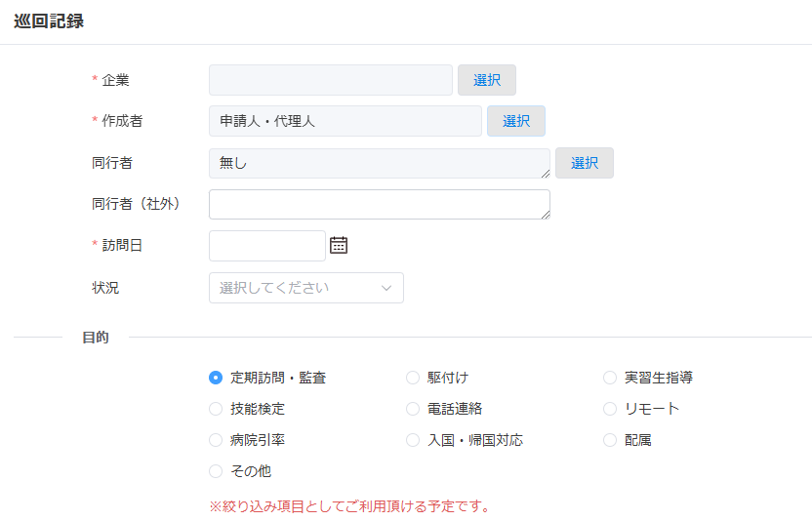Viewport: 812px width, 521px height.
Task: Open the calendar picker for 訪問日
Action: pyautogui.click(x=339, y=245)
